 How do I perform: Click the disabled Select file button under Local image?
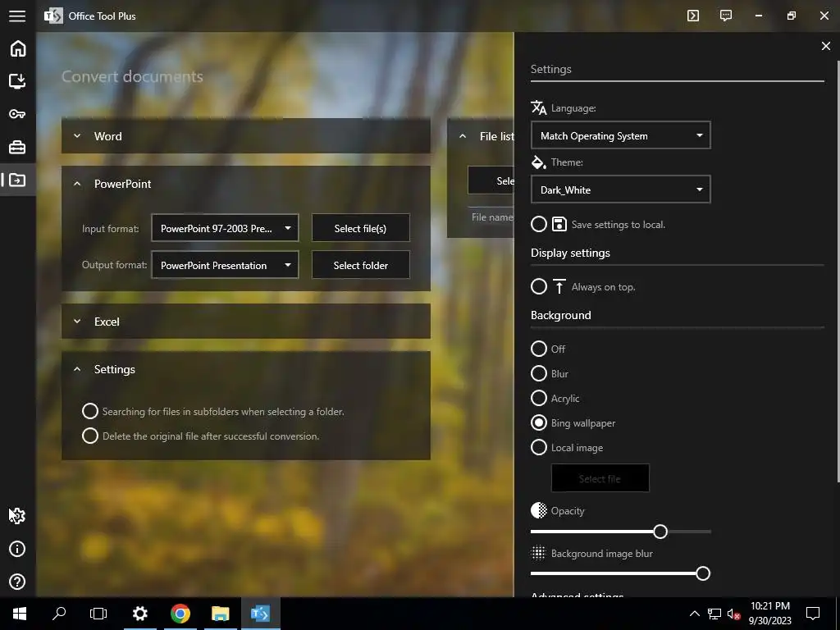point(600,478)
